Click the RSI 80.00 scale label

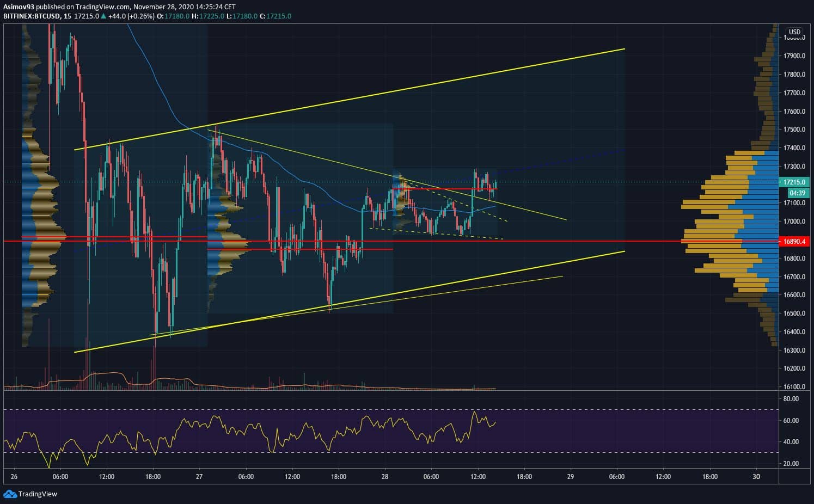point(791,399)
